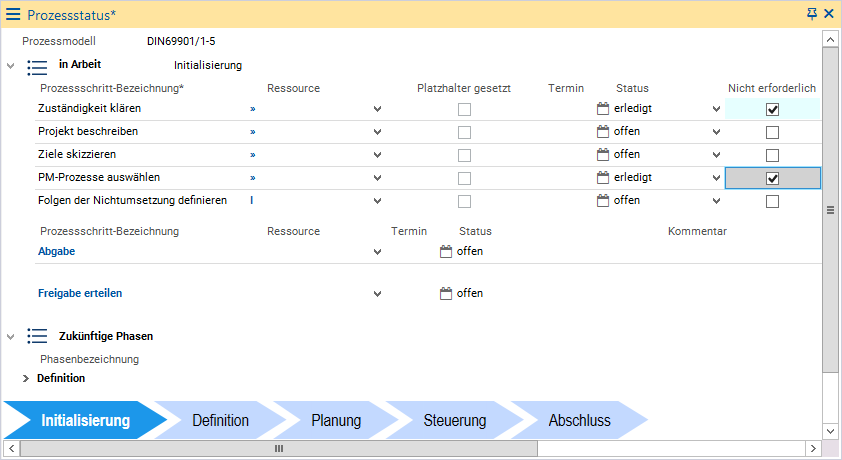
Task: Click the horizontal scrollbar thumb
Action: (279, 449)
